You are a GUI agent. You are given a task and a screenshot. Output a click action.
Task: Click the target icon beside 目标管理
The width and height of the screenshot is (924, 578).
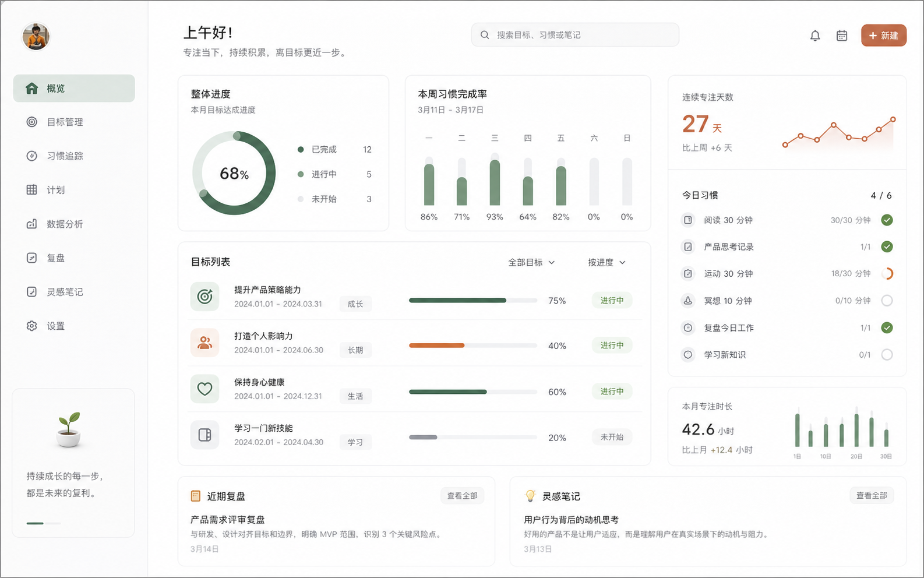tap(31, 122)
